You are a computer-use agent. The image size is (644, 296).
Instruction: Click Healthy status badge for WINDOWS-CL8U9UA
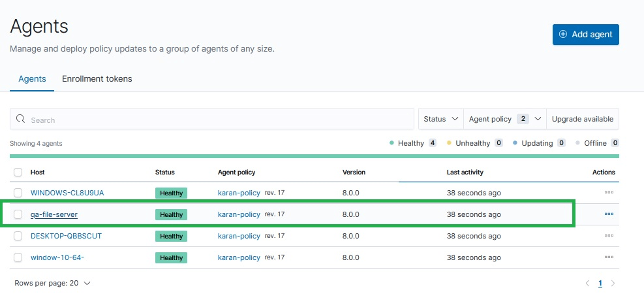point(171,193)
